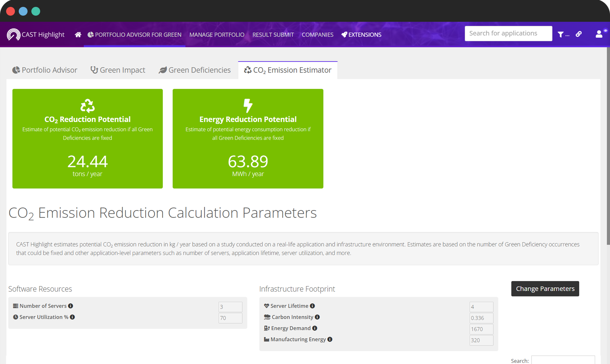Go to the Companies page link

pyautogui.click(x=317, y=35)
